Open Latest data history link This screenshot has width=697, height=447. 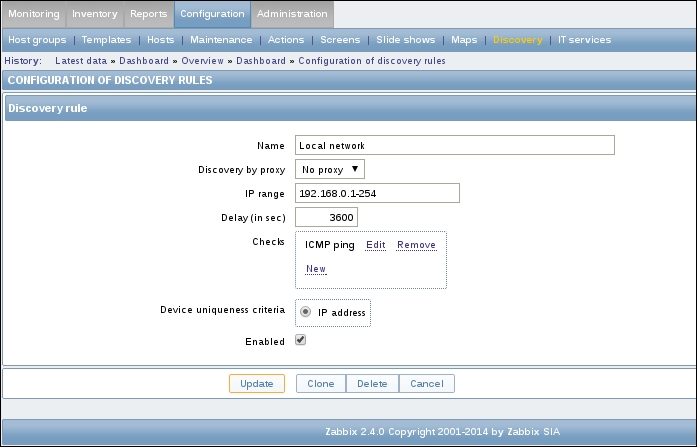82,61
